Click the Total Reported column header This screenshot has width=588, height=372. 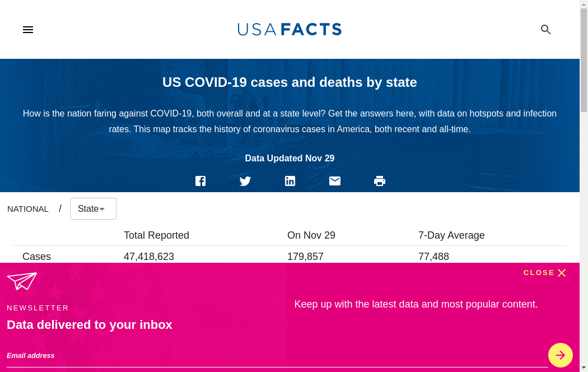(156, 235)
